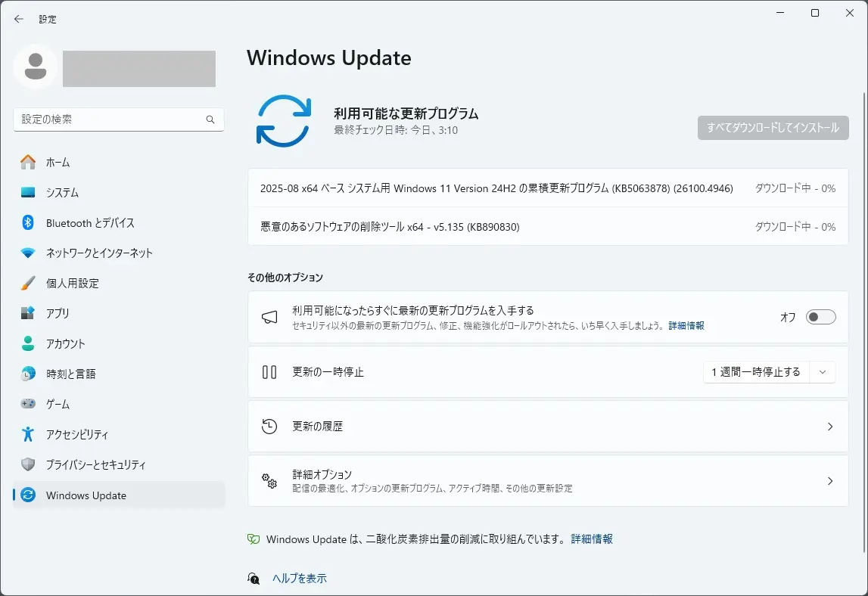The height and width of the screenshot is (596, 868).
Task: Select ネットワークとインターネット category
Action: pyautogui.click(x=119, y=253)
